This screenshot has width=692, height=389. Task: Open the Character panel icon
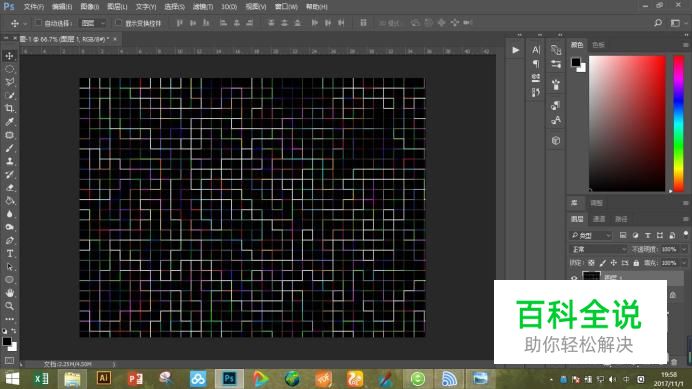536,50
